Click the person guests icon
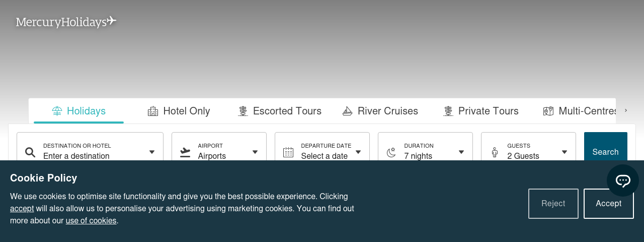 [495, 152]
